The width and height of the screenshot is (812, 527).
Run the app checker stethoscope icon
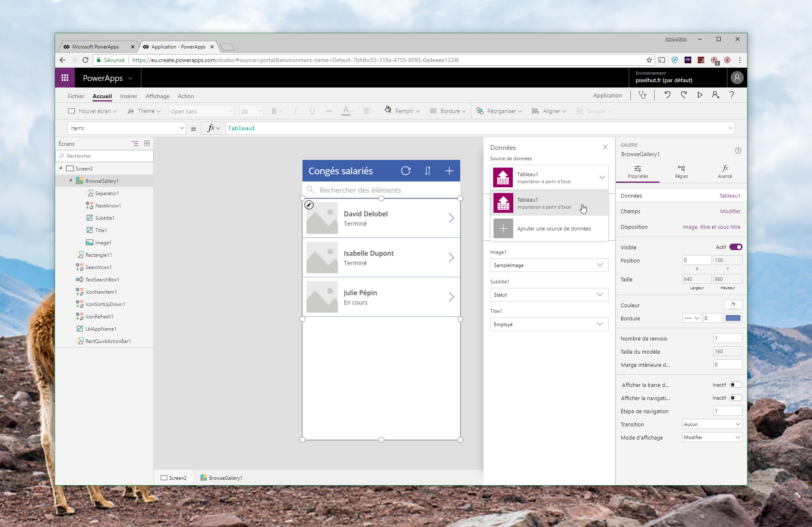coord(643,95)
